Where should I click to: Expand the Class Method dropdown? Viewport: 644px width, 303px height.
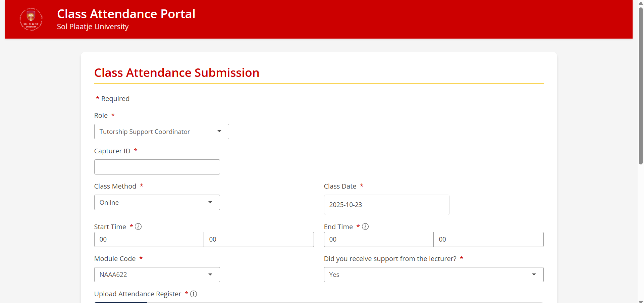click(x=157, y=202)
